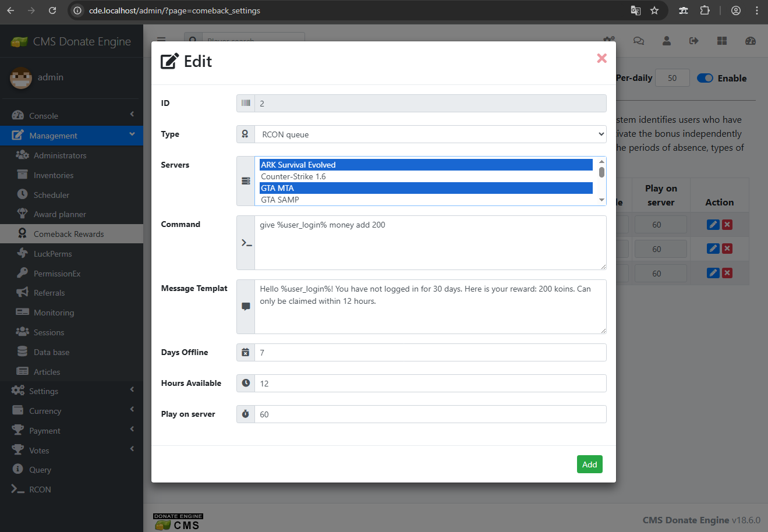The width and height of the screenshot is (768, 532).
Task: Bookmark this page with the star icon
Action: (x=654, y=10)
